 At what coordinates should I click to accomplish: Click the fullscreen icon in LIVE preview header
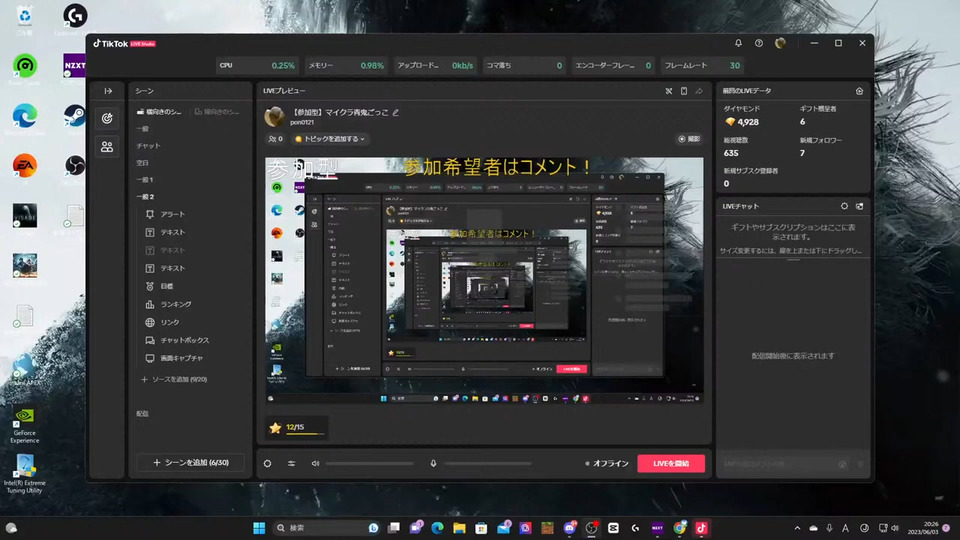pyautogui.click(x=669, y=91)
